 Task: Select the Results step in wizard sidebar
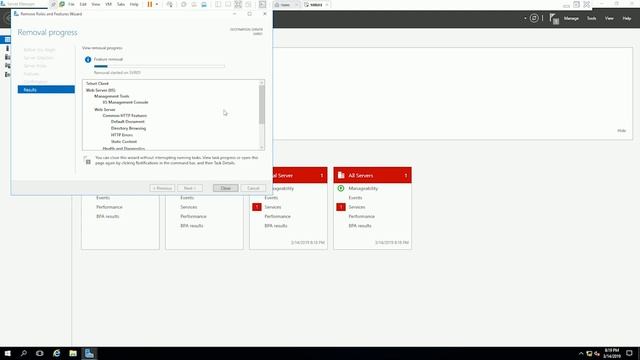[x=46, y=90]
